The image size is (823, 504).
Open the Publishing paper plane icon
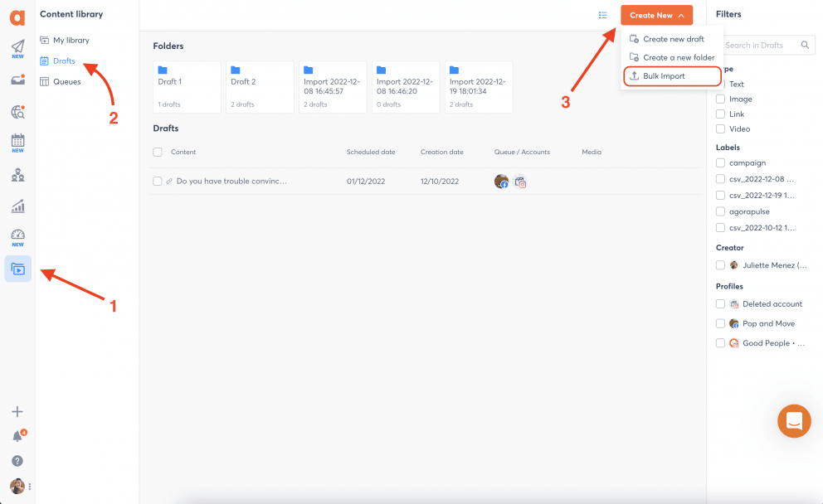coord(18,48)
